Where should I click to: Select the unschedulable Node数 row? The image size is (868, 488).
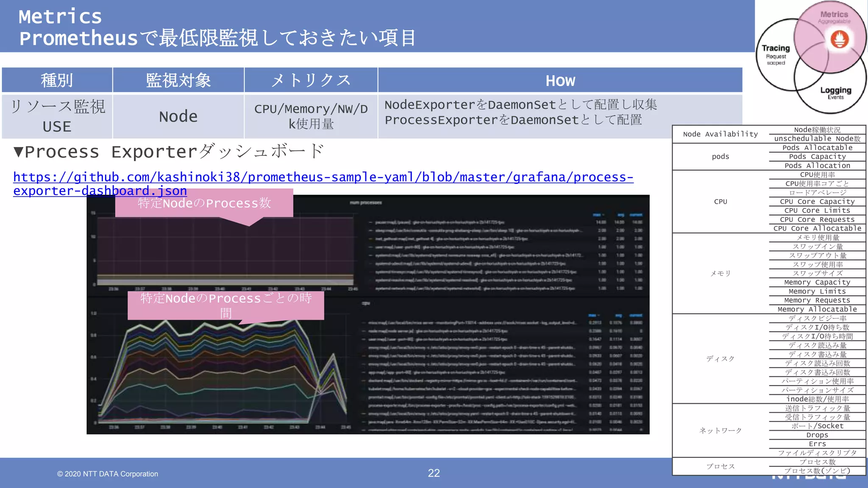[817, 139]
